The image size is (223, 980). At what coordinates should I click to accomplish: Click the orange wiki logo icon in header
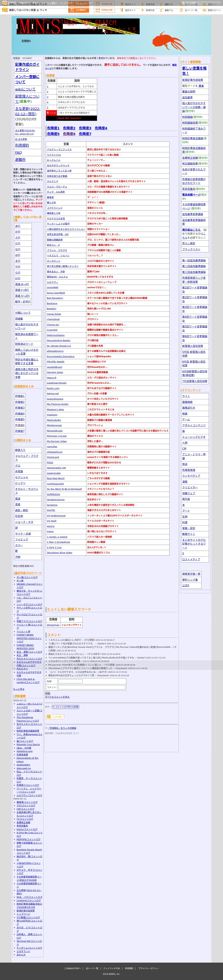(x=5, y=10)
